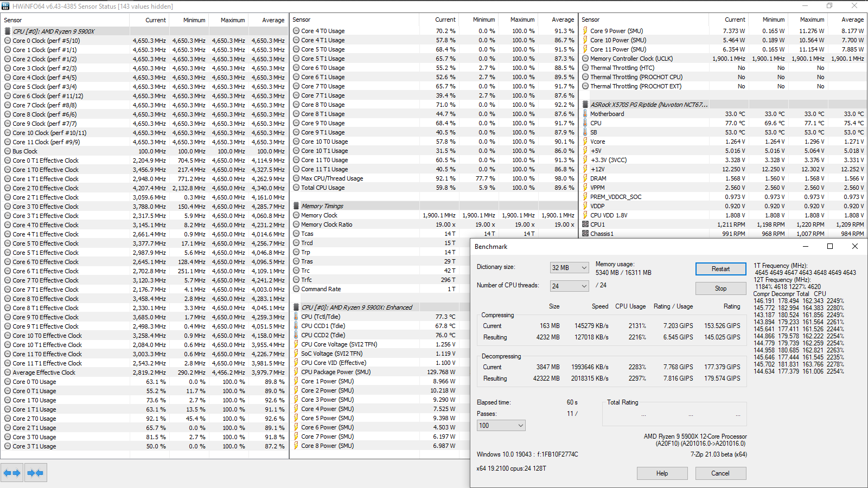Click the outward-pointing blue arrows button
Screen dimensions: 868x488
pyautogui.click(x=12, y=473)
